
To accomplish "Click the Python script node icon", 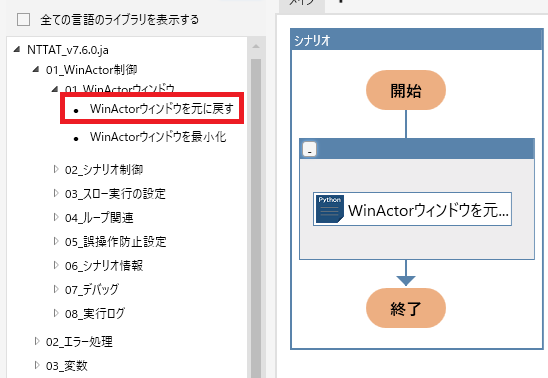I will coord(330,209).
